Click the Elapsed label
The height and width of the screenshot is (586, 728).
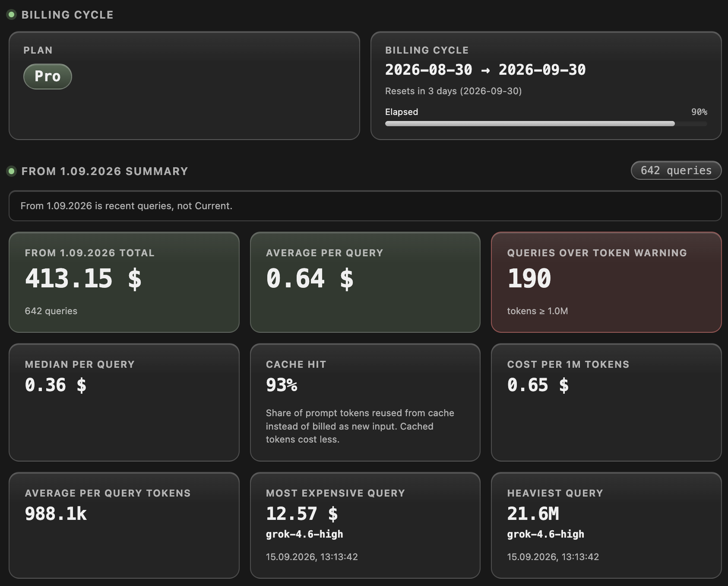[402, 112]
